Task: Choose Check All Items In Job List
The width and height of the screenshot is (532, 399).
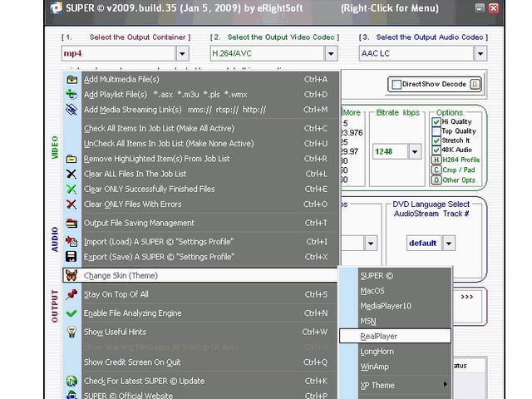Action: [x=201, y=129]
